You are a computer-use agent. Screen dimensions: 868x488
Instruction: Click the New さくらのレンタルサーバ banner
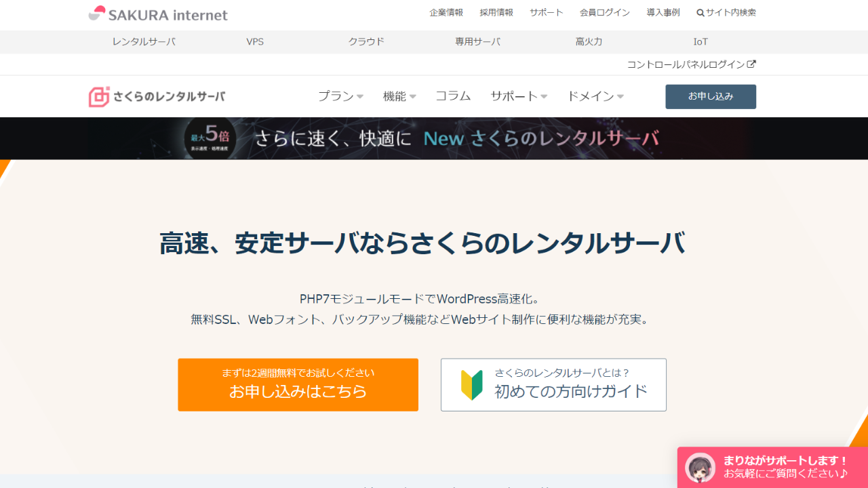(x=434, y=138)
